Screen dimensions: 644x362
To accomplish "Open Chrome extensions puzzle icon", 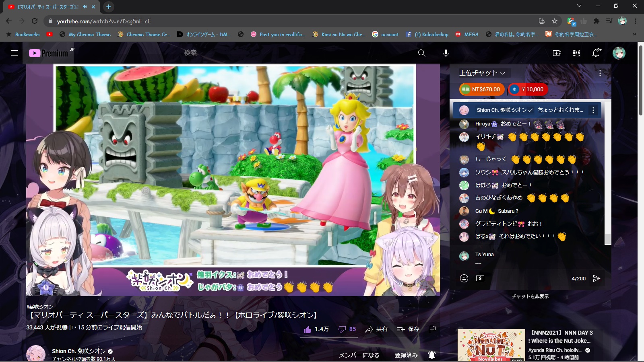I will coord(597,21).
